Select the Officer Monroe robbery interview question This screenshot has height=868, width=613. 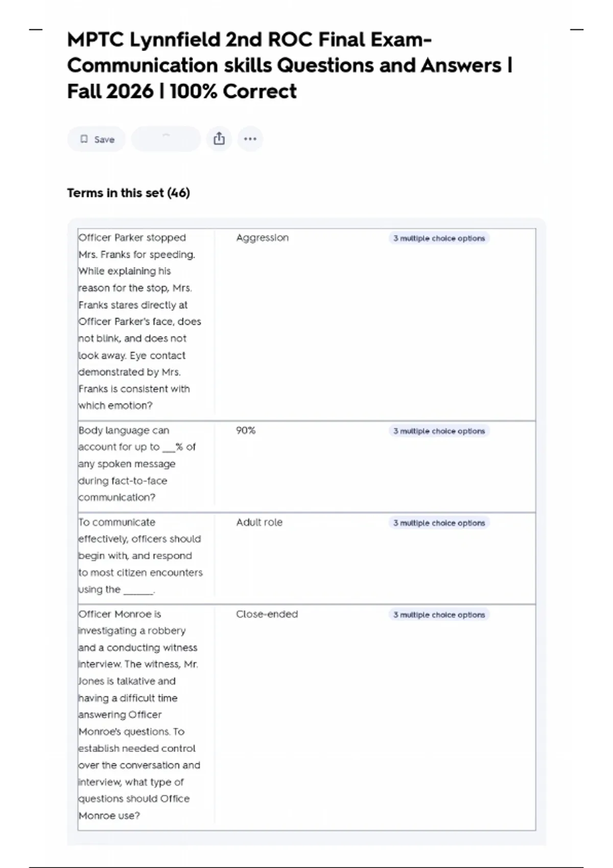coord(138,714)
